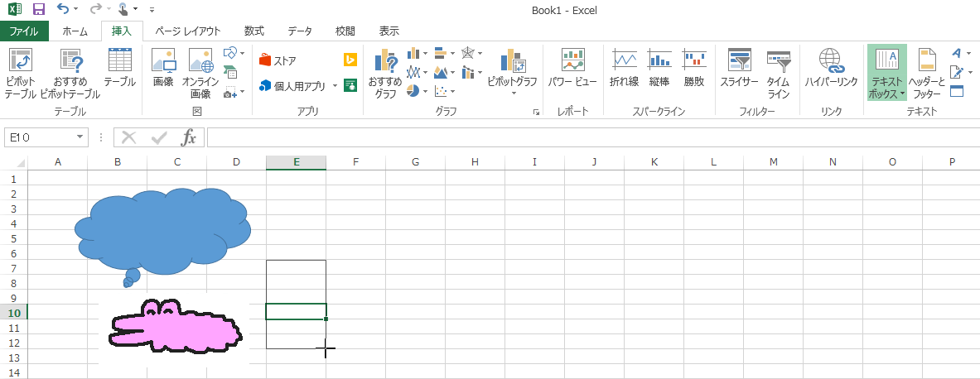The width and height of the screenshot is (980, 379).
Task: Insert a line sparkline (折れ線)
Action: coord(624,67)
